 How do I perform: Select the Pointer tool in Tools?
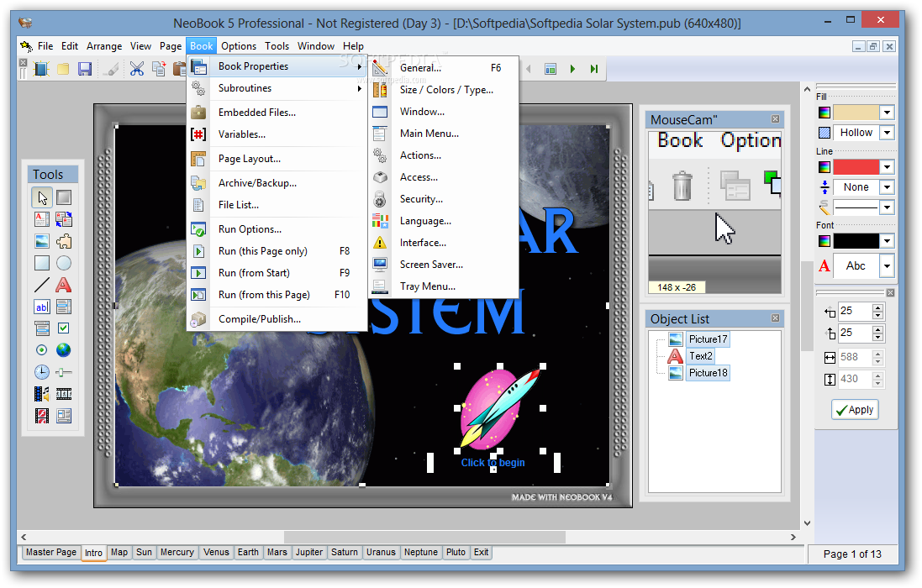click(x=42, y=198)
